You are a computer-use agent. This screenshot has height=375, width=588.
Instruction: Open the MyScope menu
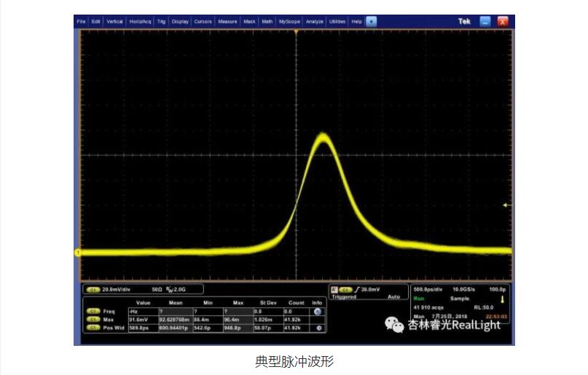(x=289, y=22)
